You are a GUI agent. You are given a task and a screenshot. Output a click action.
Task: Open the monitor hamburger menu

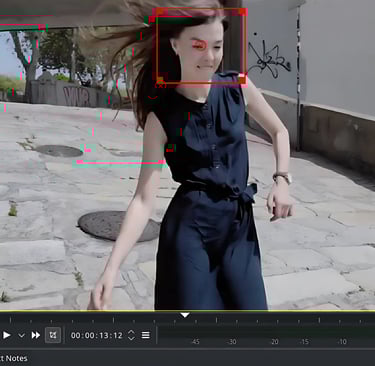(x=146, y=335)
